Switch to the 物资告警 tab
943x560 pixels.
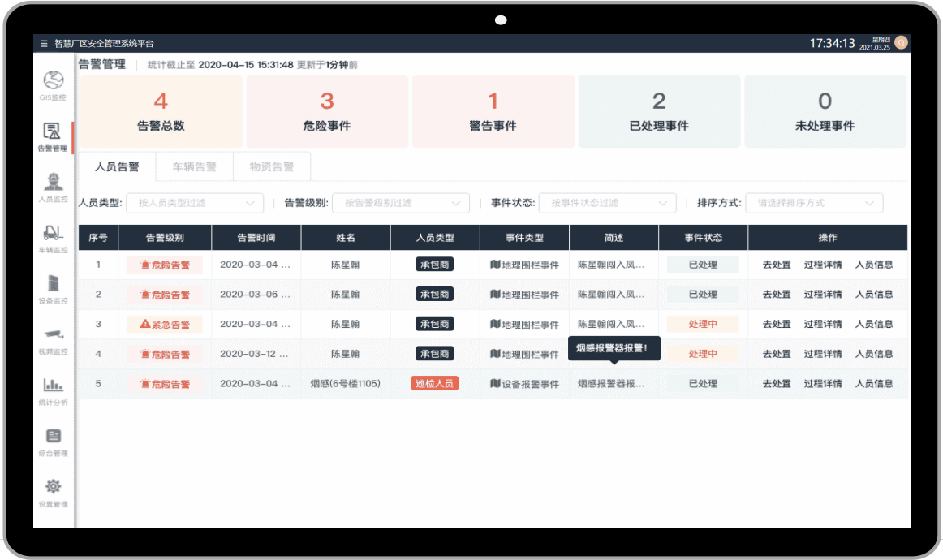click(271, 167)
